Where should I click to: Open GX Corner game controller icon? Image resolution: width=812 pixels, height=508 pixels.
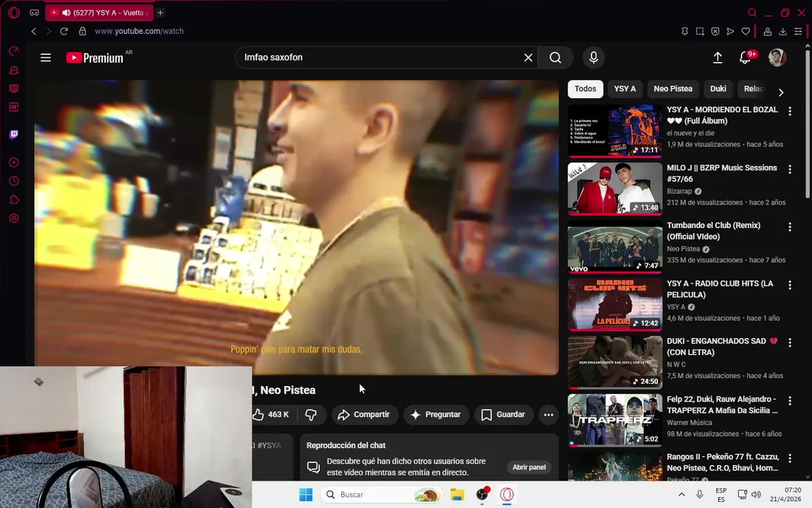click(x=34, y=13)
